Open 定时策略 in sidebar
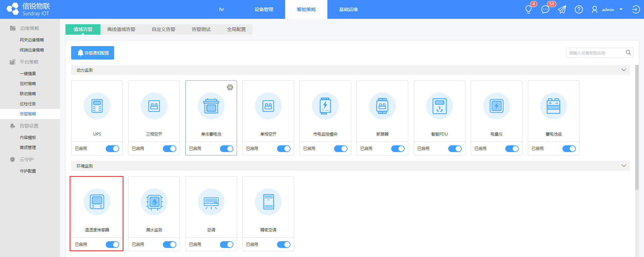The width and height of the screenshot is (644, 257). tap(28, 84)
